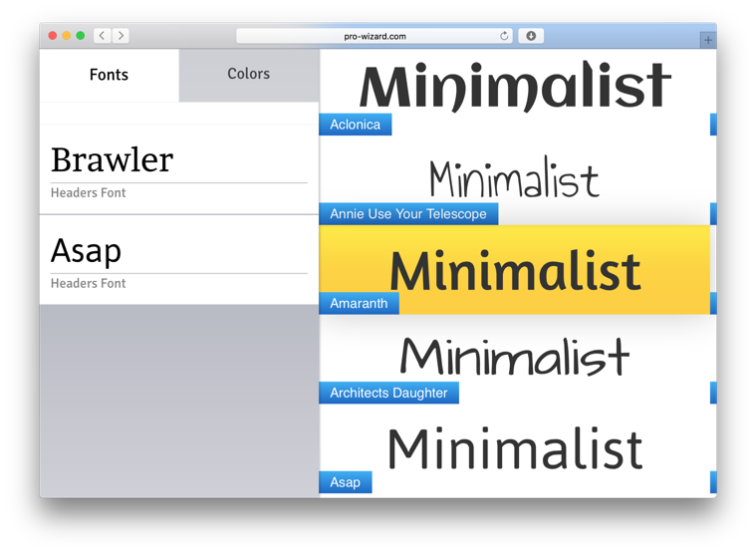The width and height of the screenshot is (756, 554).
Task: Open the downloads button in the toolbar
Action: pos(531,36)
